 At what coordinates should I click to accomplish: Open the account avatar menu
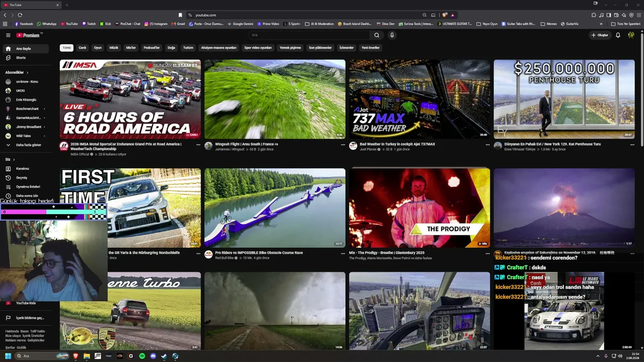pos(631,35)
